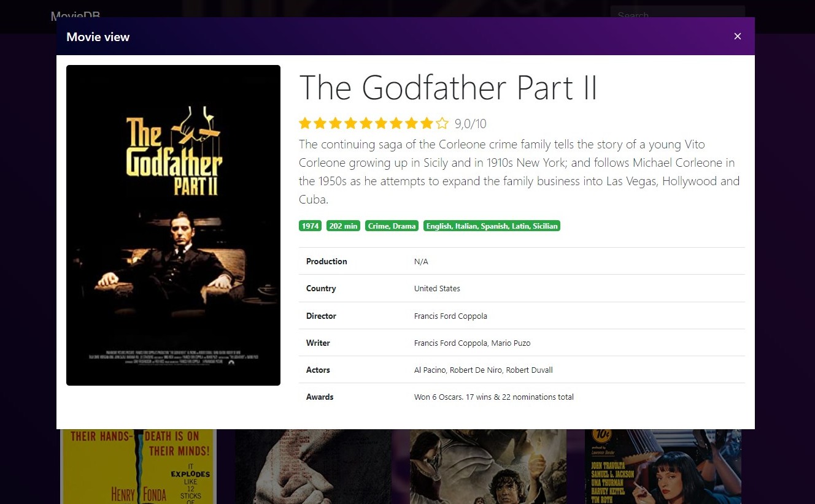Click the plot description paragraph
Viewport: 815px width, 504px height.
[x=519, y=172]
